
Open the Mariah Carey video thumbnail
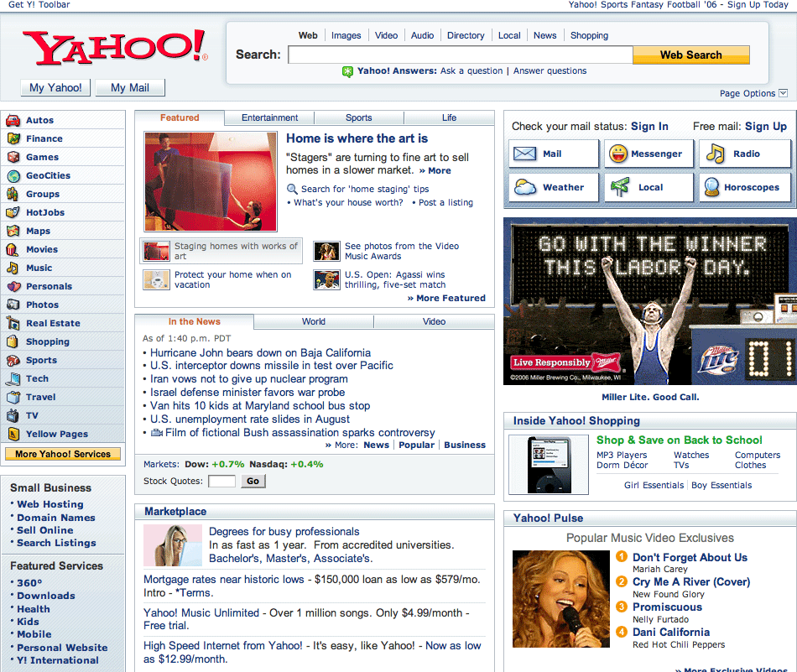click(560, 599)
